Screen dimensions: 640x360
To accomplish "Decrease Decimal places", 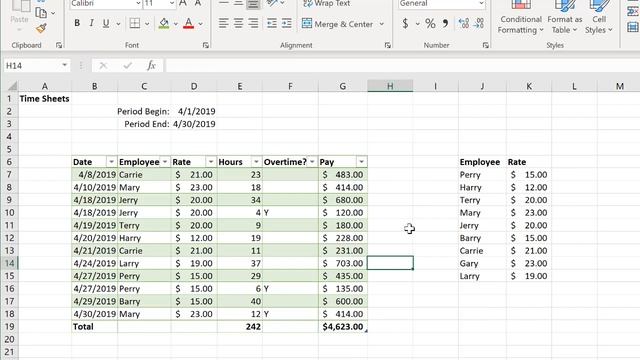I will tap(478, 24).
